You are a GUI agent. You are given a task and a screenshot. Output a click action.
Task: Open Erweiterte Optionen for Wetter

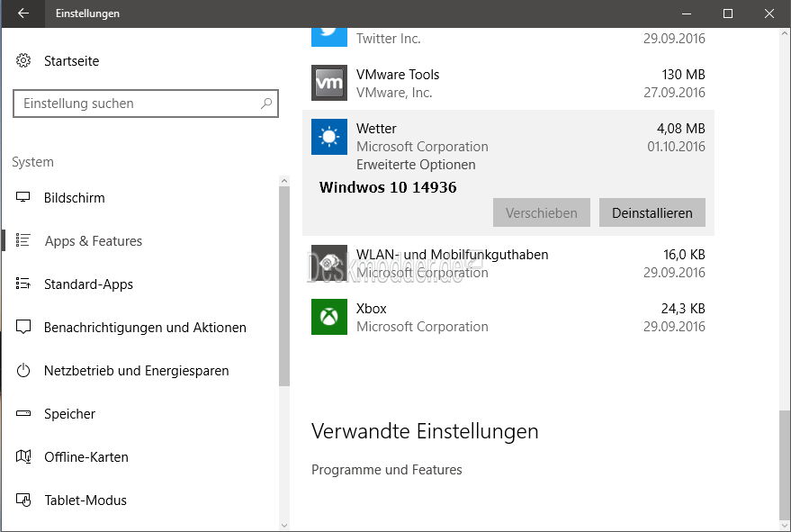416,165
